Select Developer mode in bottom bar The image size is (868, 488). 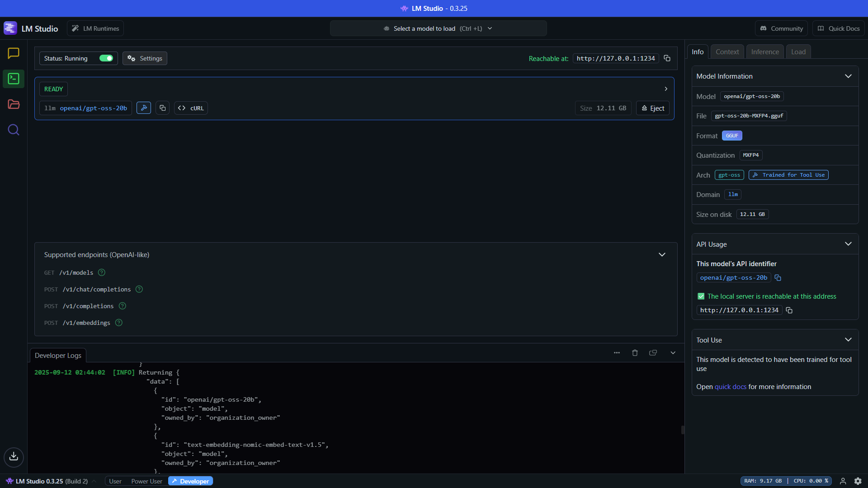190,481
